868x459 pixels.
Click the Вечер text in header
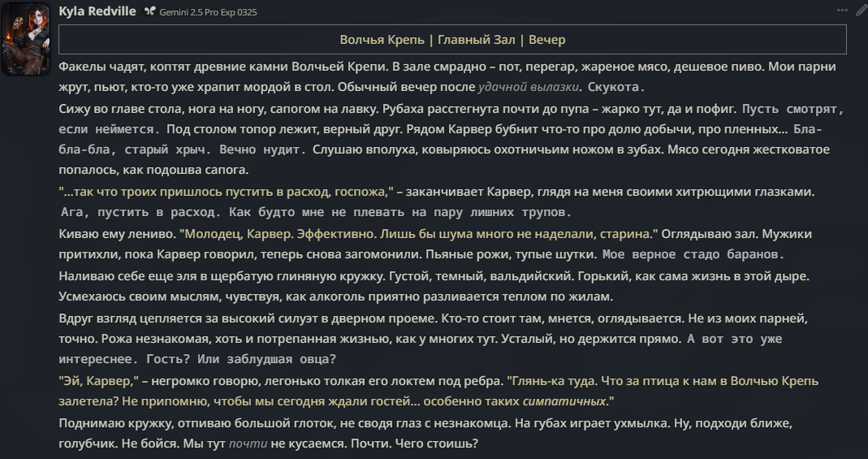[547, 40]
